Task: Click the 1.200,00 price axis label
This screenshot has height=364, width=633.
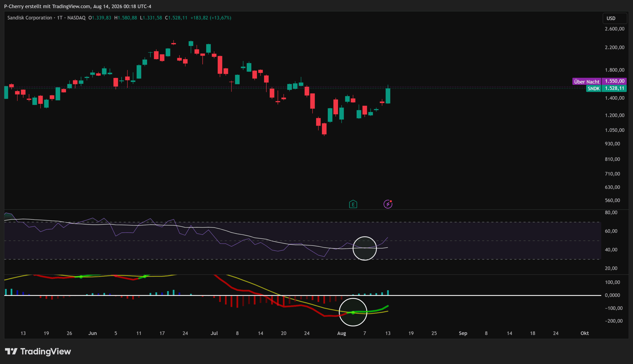Action: point(614,115)
